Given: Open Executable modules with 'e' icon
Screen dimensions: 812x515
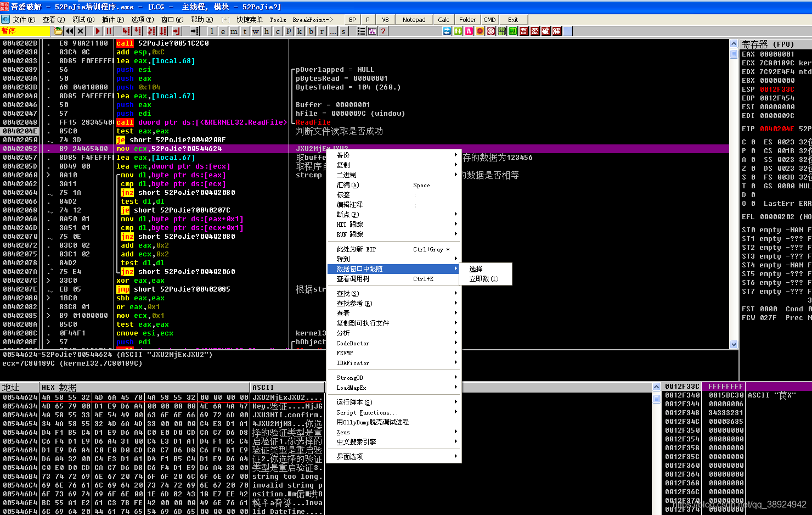Looking at the screenshot, I should click(x=223, y=31).
